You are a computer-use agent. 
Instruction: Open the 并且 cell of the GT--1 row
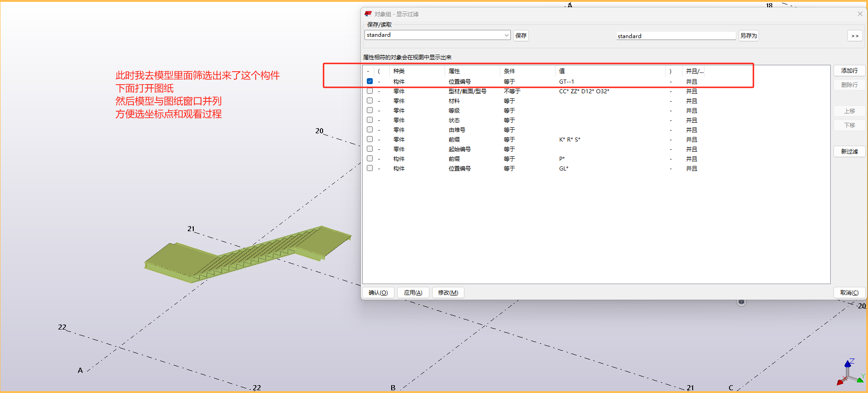(691, 81)
